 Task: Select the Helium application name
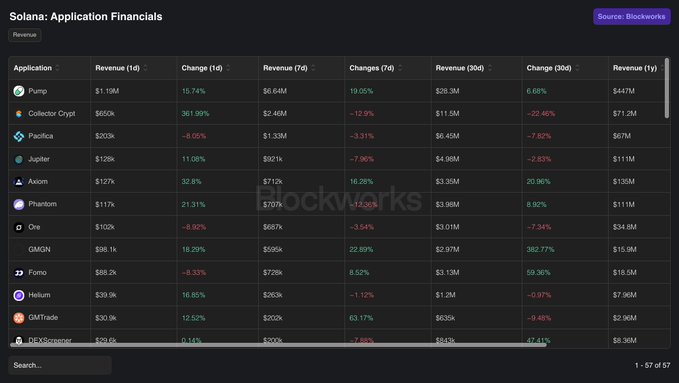[x=39, y=295]
